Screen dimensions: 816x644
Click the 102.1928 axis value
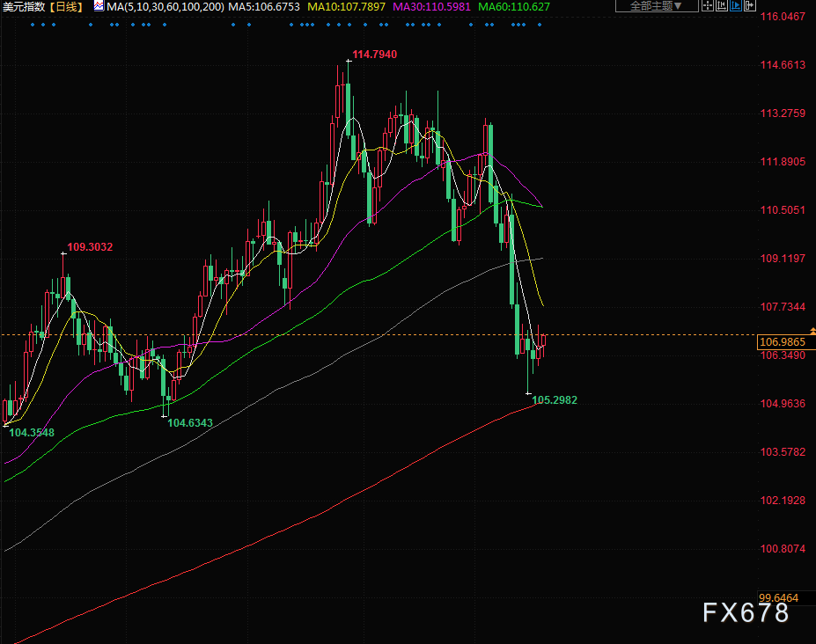click(783, 500)
